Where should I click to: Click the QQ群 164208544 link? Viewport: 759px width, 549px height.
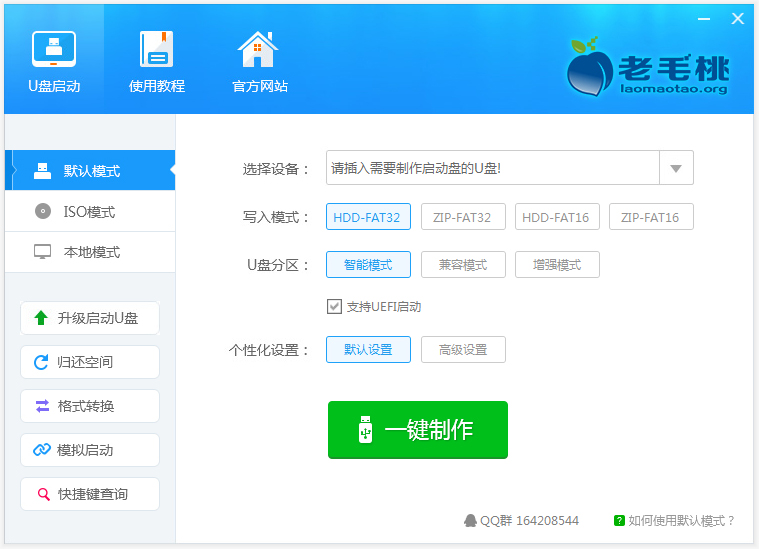[521, 521]
